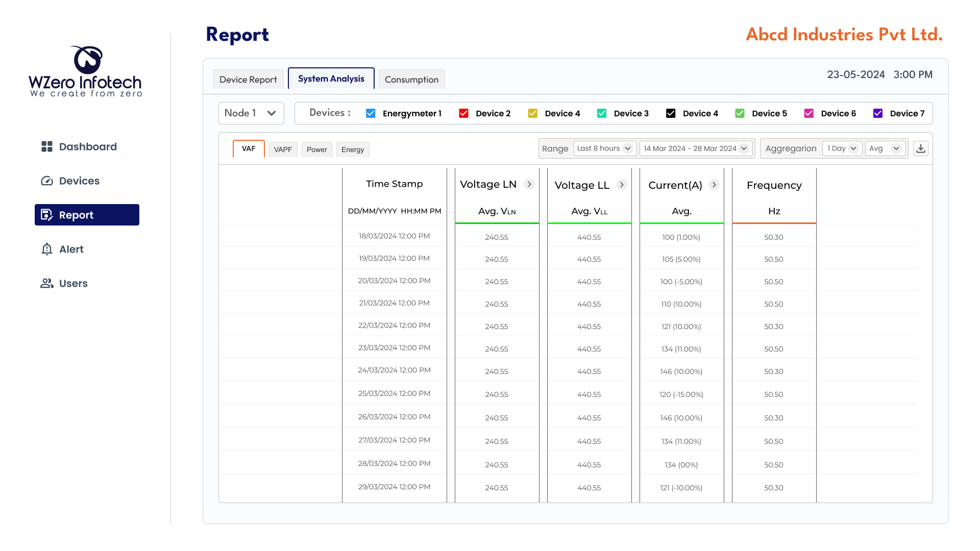Click the Time Stamp column header
The image size is (980, 551).
click(394, 184)
